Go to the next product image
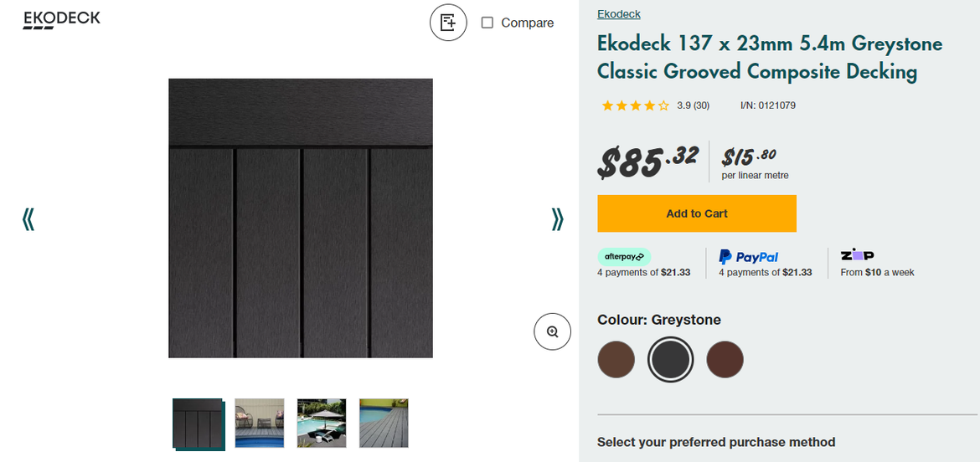Viewport: 980px width, 462px height. (557, 219)
